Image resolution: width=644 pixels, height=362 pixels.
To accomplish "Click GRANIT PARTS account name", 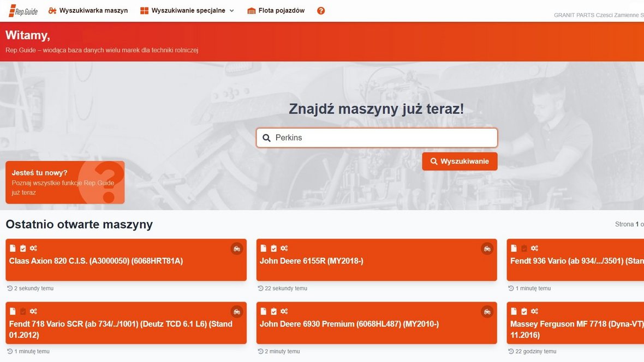I will tap(599, 15).
